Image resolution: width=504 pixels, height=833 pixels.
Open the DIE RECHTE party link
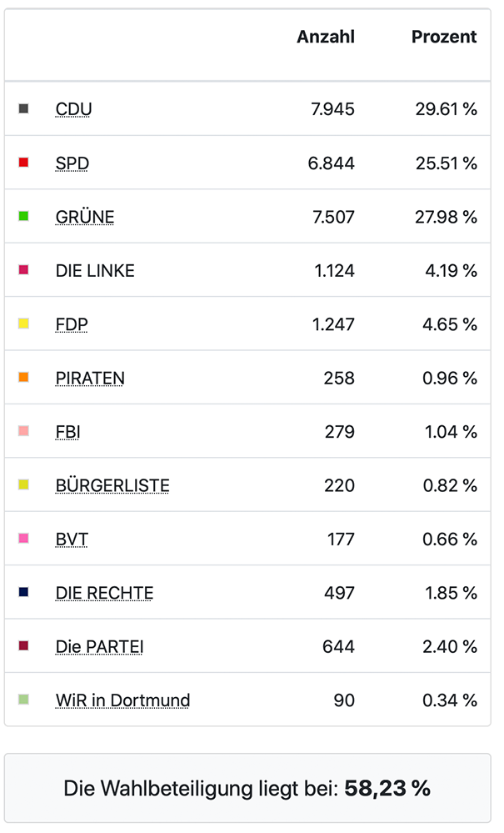(x=104, y=592)
